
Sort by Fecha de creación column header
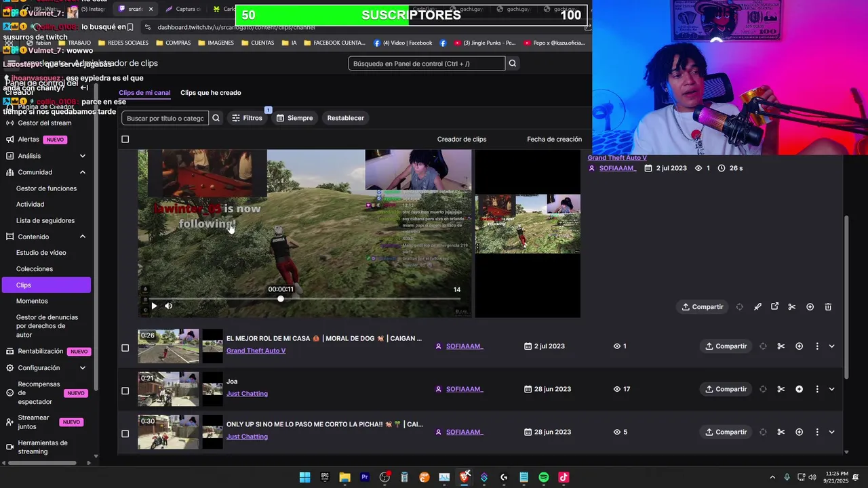[x=554, y=140]
